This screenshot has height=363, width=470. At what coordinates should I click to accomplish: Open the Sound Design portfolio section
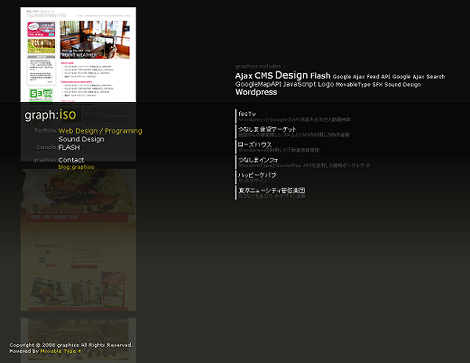click(x=81, y=139)
